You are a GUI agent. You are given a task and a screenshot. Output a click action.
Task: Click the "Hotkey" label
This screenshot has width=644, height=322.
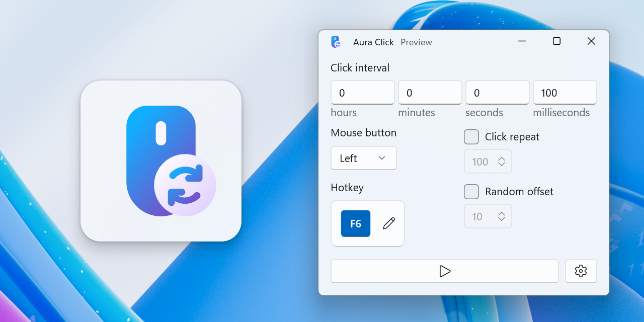tap(347, 188)
